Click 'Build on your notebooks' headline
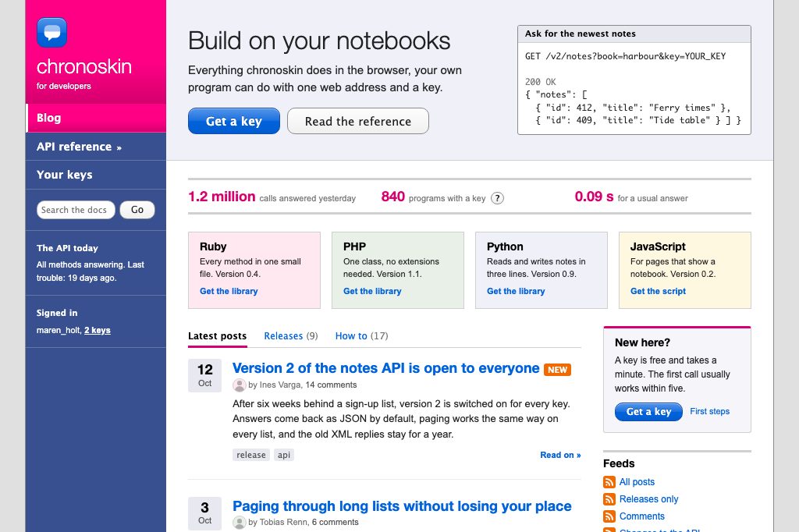The width and height of the screenshot is (799, 532). pyautogui.click(x=319, y=41)
